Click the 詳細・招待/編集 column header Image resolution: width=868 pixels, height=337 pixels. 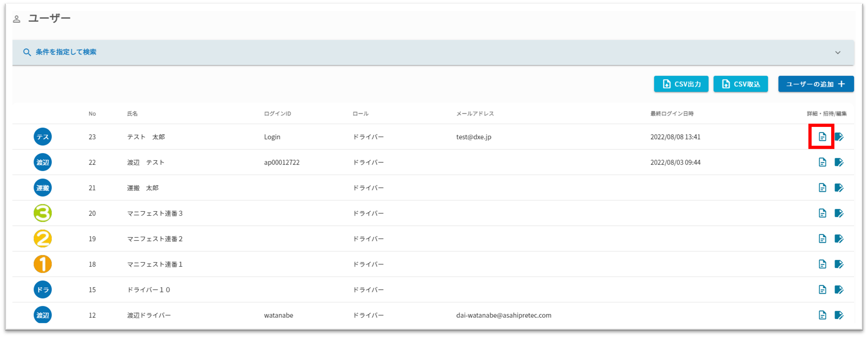827,114
